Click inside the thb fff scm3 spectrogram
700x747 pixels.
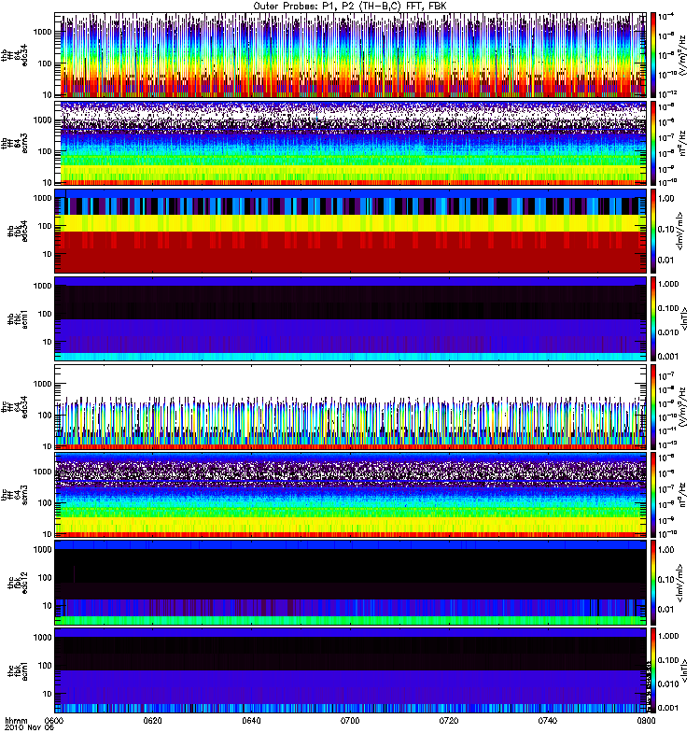coord(350,143)
